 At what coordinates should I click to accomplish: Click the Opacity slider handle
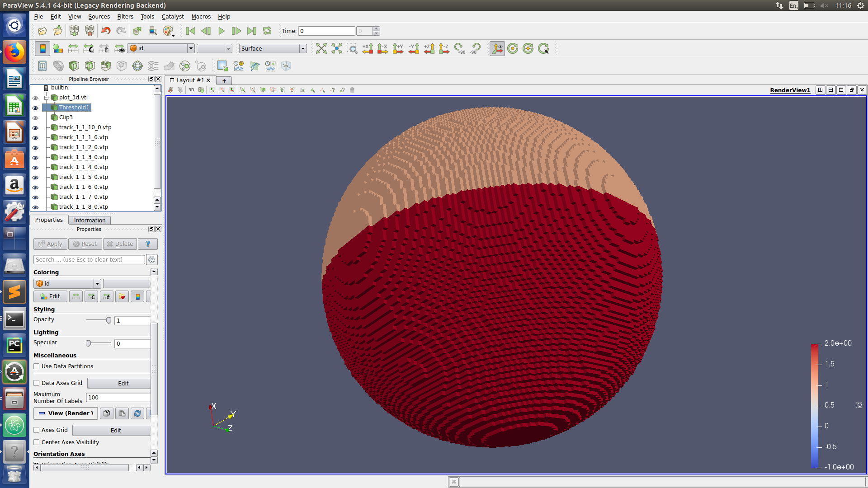108,320
